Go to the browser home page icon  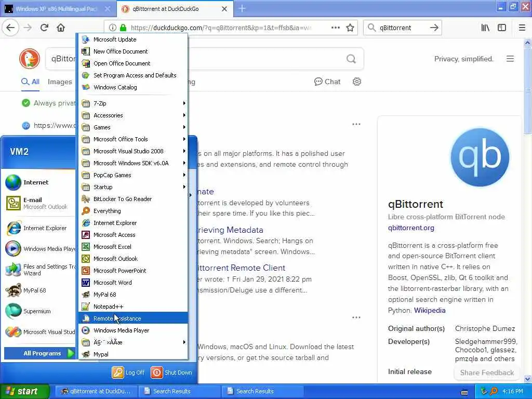(61, 28)
